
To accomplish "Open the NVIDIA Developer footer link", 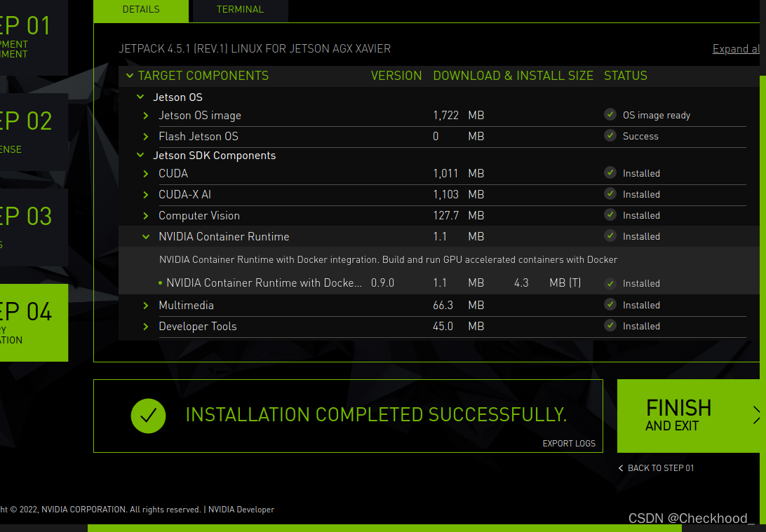I will coord(241,510).
